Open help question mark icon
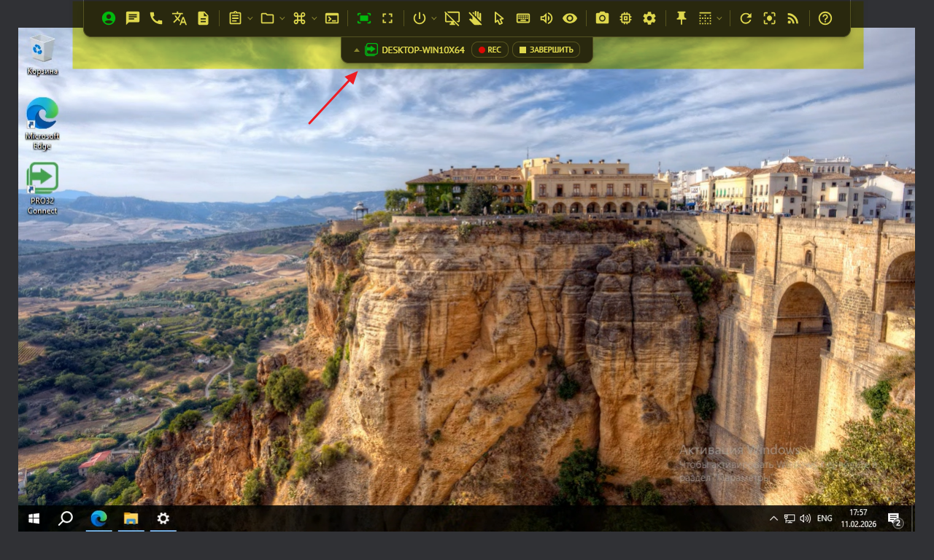 click(x=825, y=18)
